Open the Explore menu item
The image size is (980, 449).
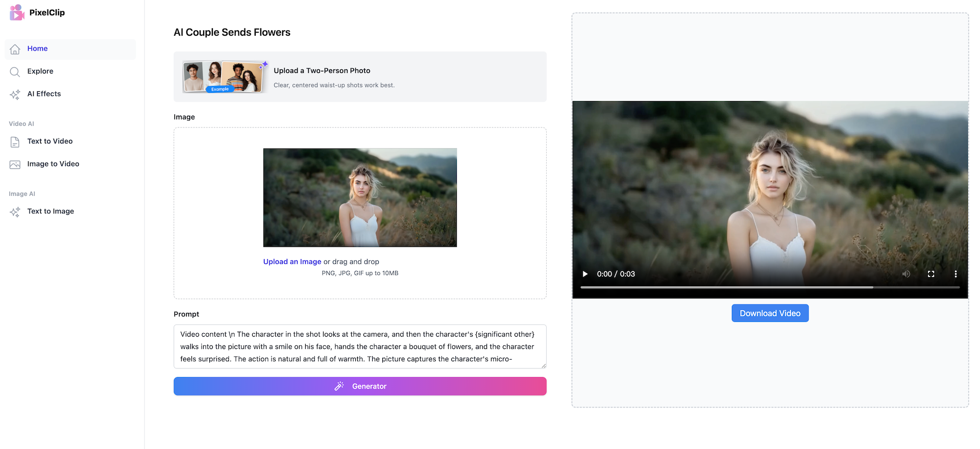pos(70,71)
